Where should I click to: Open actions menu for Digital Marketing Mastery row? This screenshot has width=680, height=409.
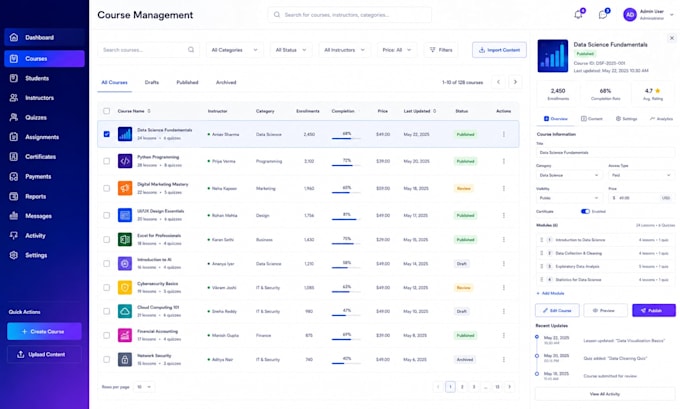tap(503, 188)
